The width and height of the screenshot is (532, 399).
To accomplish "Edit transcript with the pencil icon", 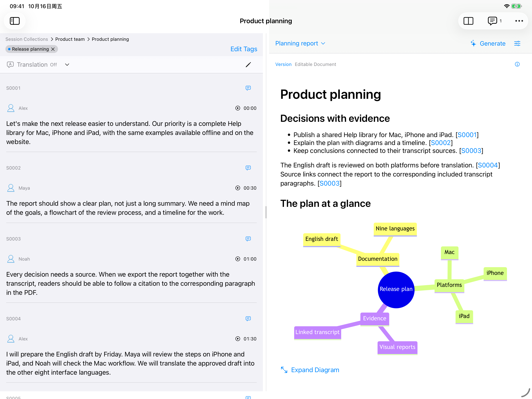I will click(248, 65).
